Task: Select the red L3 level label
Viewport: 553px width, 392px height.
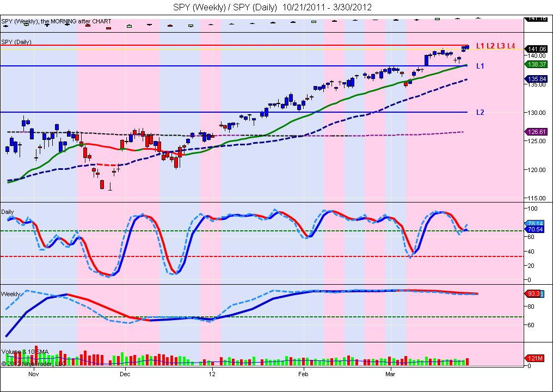Action: (500, 46)
